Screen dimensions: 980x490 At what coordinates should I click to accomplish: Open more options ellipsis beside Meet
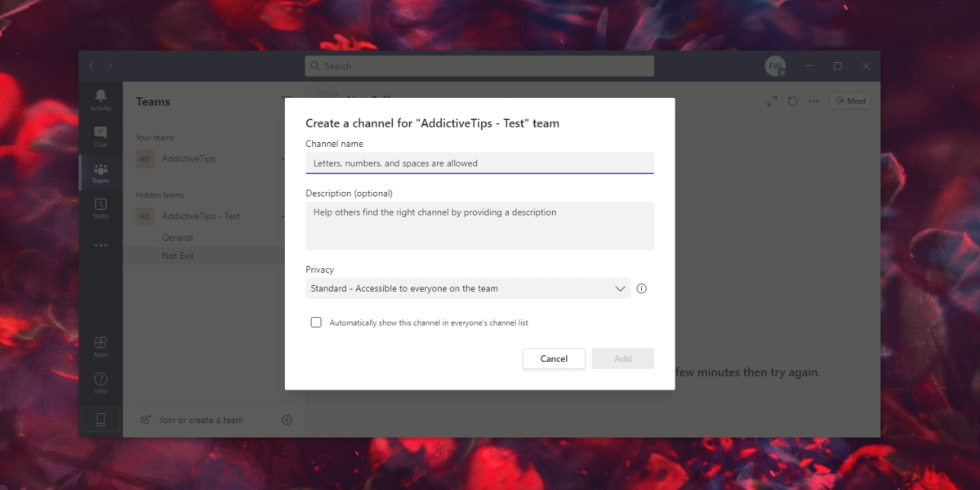(x=813, y=101)
